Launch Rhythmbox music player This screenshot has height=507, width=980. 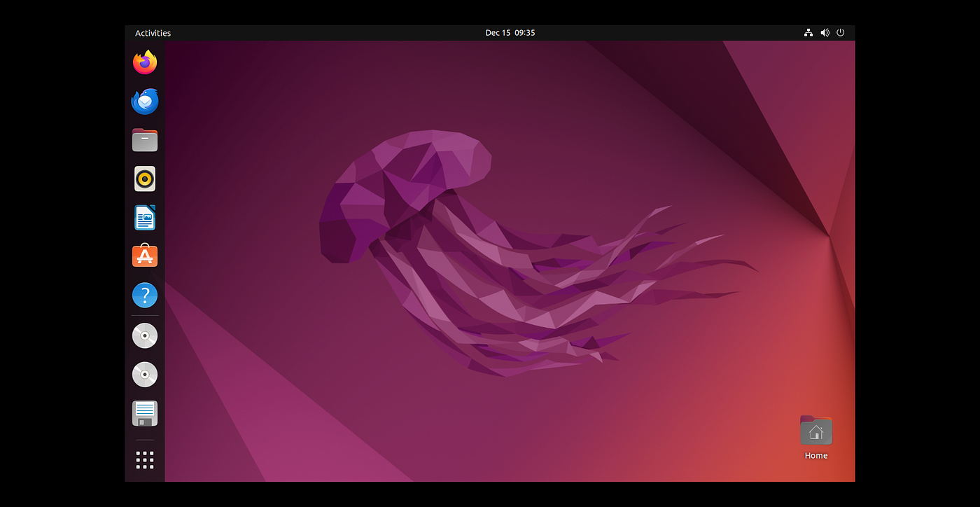click(144, 179)
